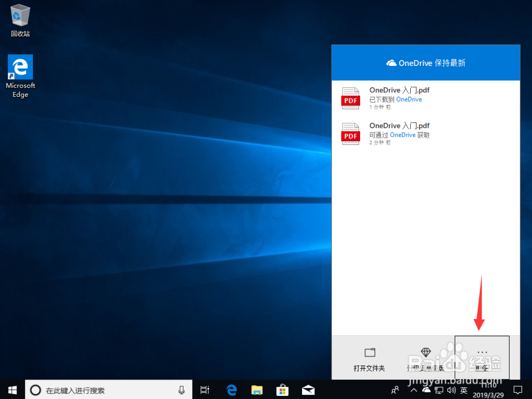The height and width of the screenshot is (399, 532).
Task: Click the People icon in taskbar
Action: [395, 390]
